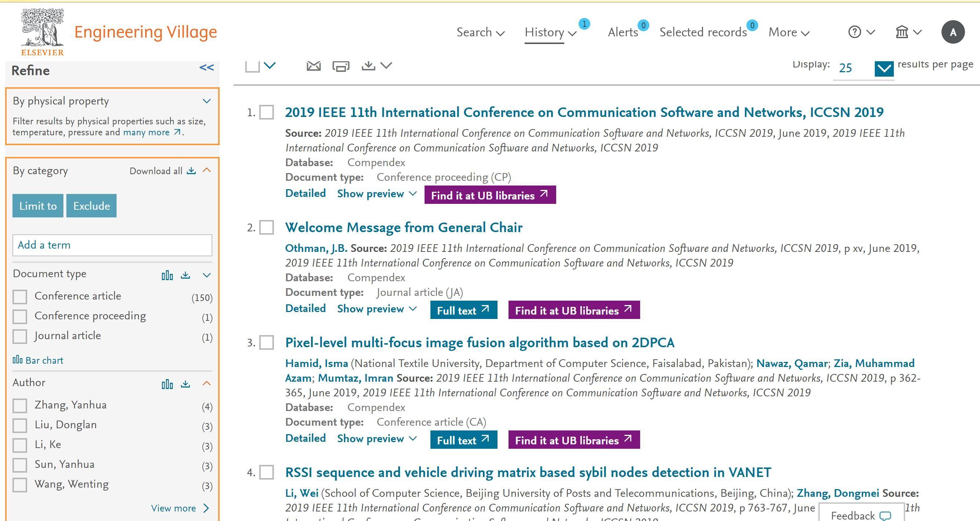This screenshot has height=521, width=980.
Task: Open select-all checkbox dropdown arrow
Action: point(270,66)
